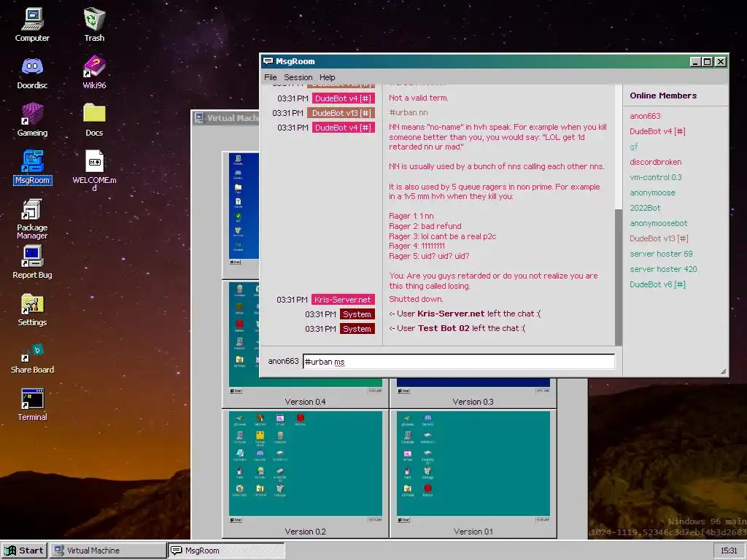Click the anon663 username label beside input
Viewport: 747px width, 560px height.
pos(283,361)
